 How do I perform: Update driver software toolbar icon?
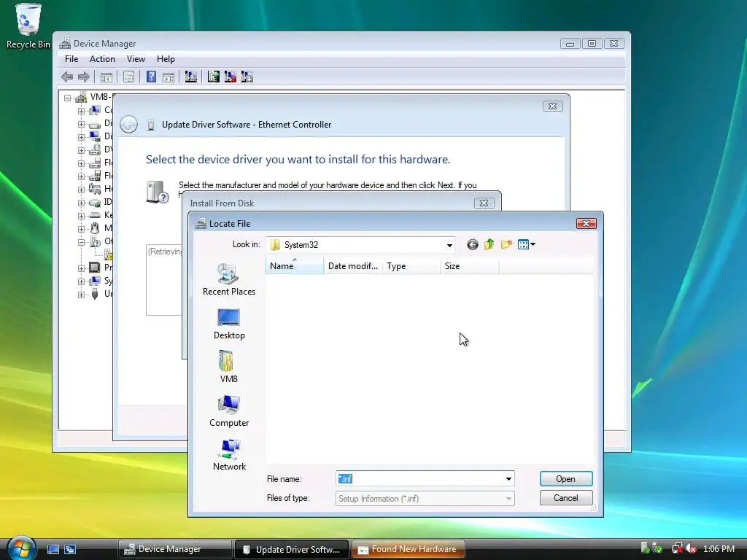point(214,77)
